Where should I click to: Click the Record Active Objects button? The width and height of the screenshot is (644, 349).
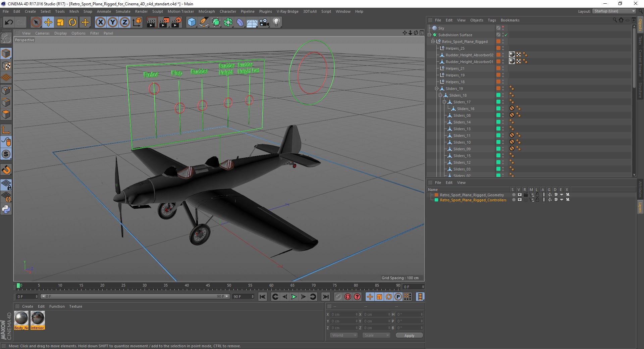click(x=338, y=297)
